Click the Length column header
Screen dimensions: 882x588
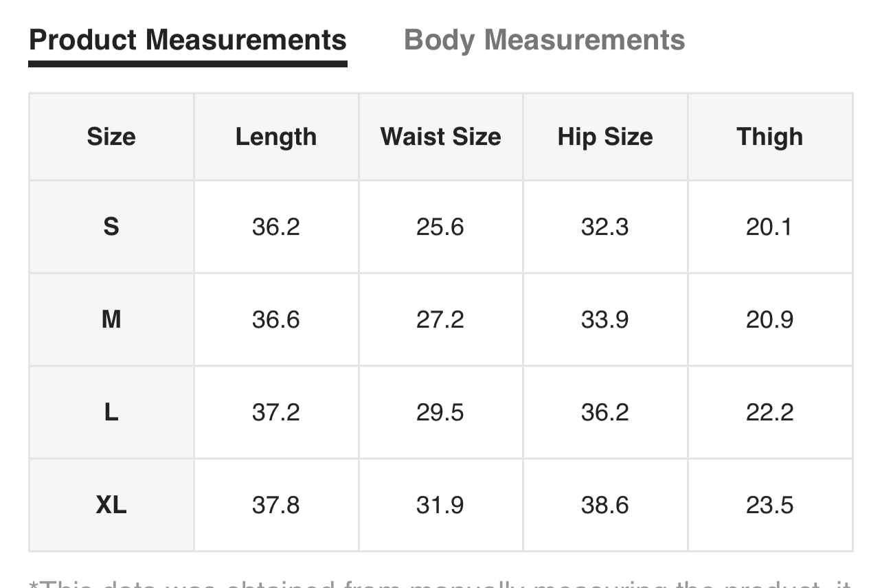coord(276,137)
